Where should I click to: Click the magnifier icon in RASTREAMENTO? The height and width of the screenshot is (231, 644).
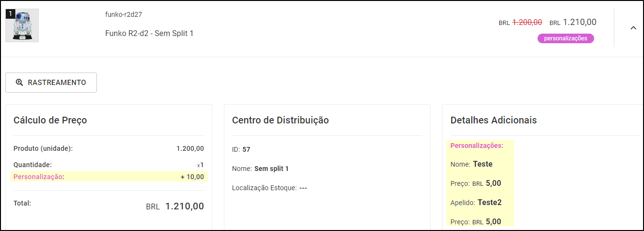tap(20, 83)
